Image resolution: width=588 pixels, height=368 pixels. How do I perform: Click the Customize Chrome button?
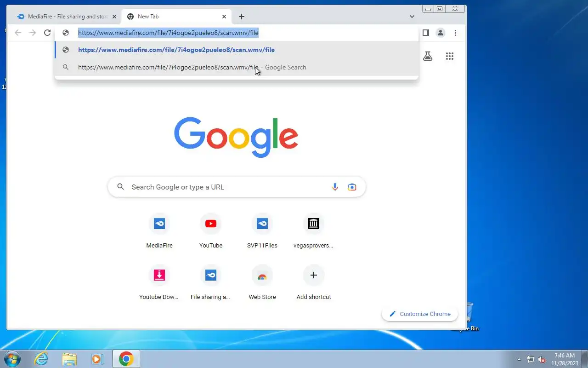pyautogui.click(x=420, y=314)
